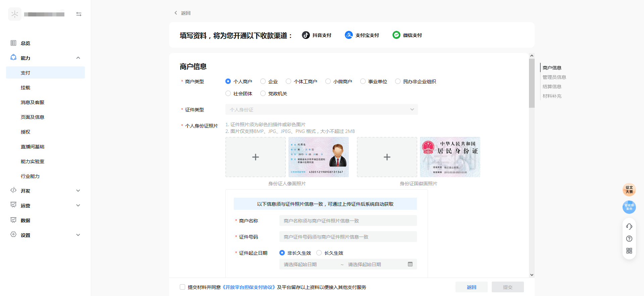Open the 证件类型 dropdown
Image resolution: width=644 pixels, height=296 pixels.
coord(321,109)
